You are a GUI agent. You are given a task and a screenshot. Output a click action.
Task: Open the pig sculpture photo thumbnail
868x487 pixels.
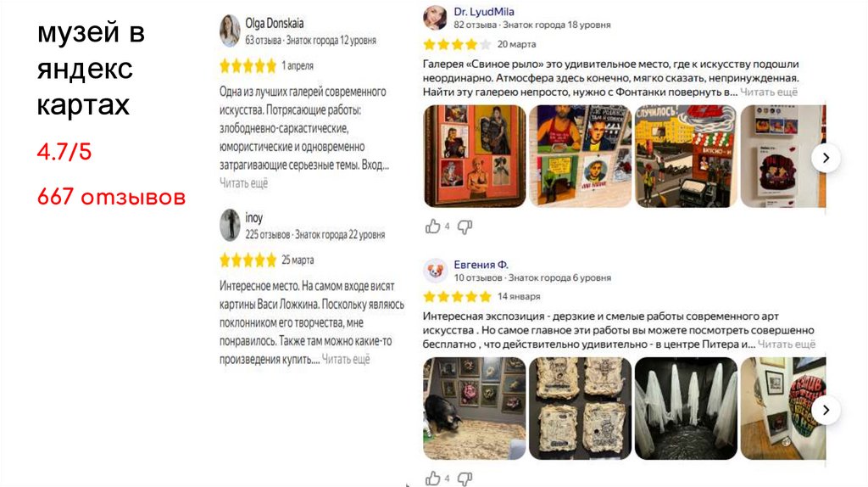coord(475,408)
